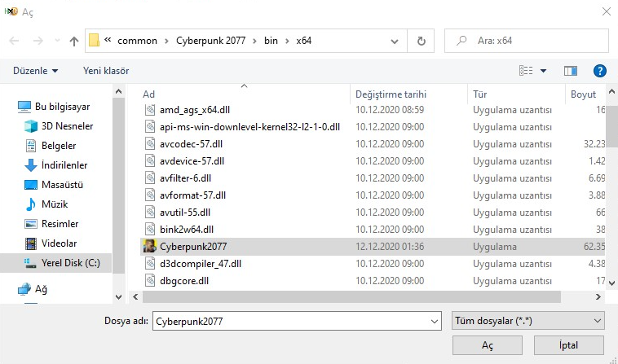
Task: Click the bink2w64.dll file icon
Action: pyautogui.click(x=150, y=229)
